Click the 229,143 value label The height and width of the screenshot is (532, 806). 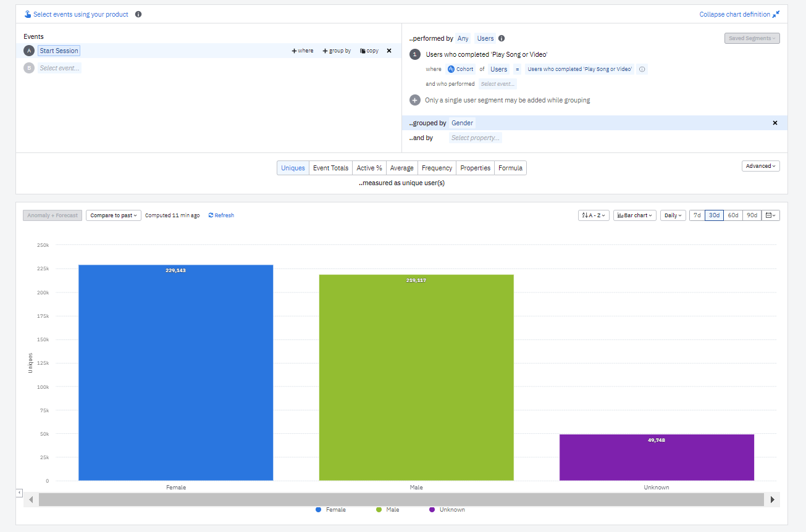(x=175, y=270)
